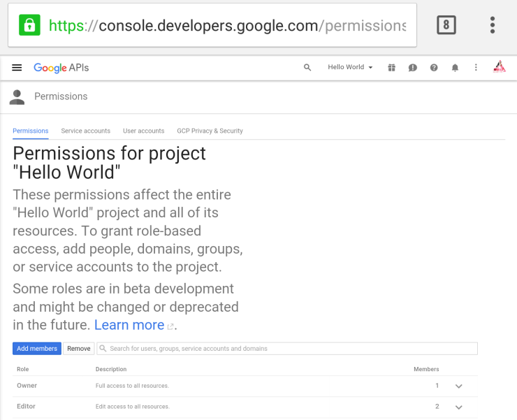Open the help question mark icon

coord(434,68)
